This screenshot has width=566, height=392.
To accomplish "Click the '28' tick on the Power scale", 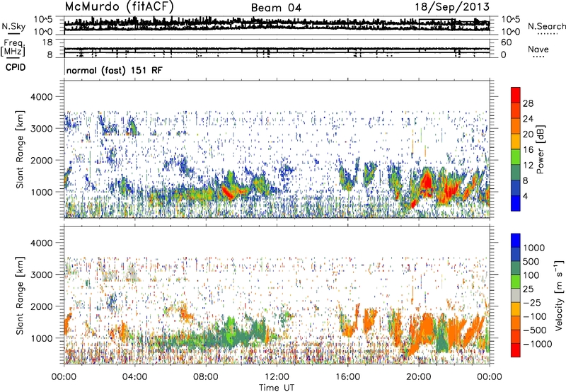I will [528, 103].
